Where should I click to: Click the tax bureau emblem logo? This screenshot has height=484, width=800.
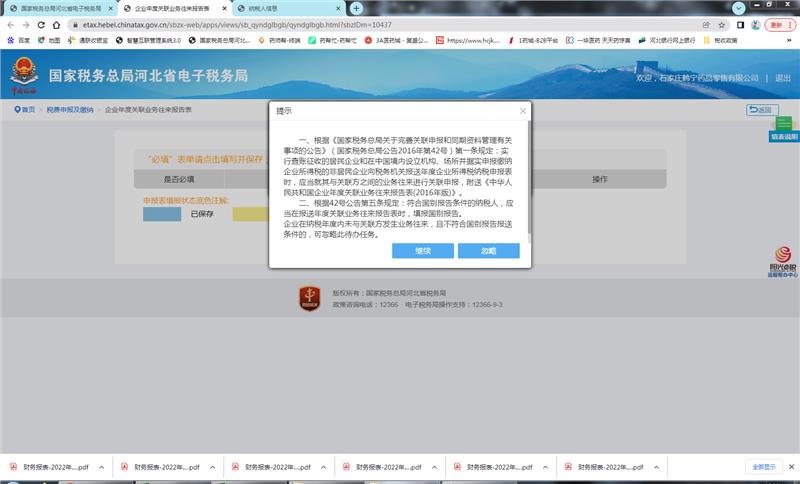22,75
